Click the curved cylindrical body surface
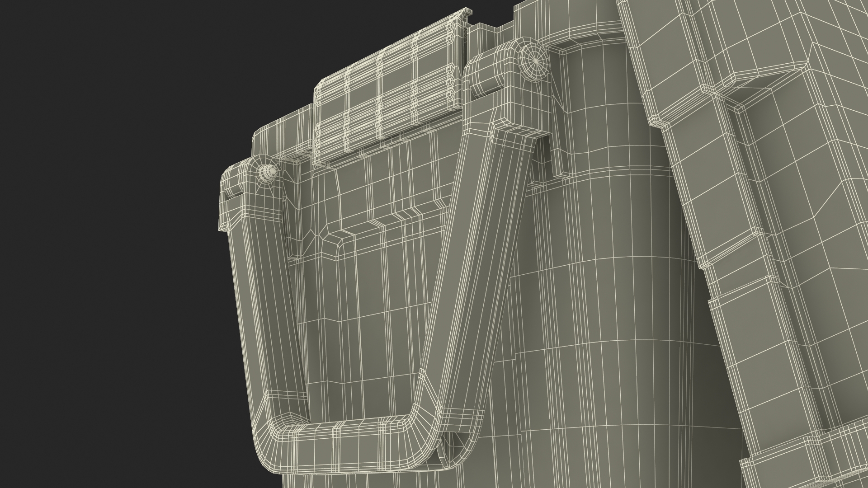Viewport: 868px width, 488px height. [610, 316]
